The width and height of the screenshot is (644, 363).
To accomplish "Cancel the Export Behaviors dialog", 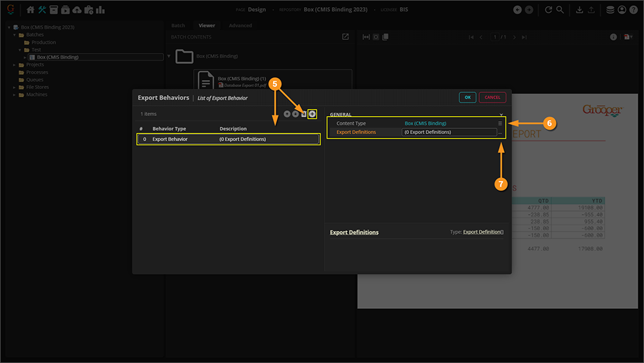I will point(493,97).
